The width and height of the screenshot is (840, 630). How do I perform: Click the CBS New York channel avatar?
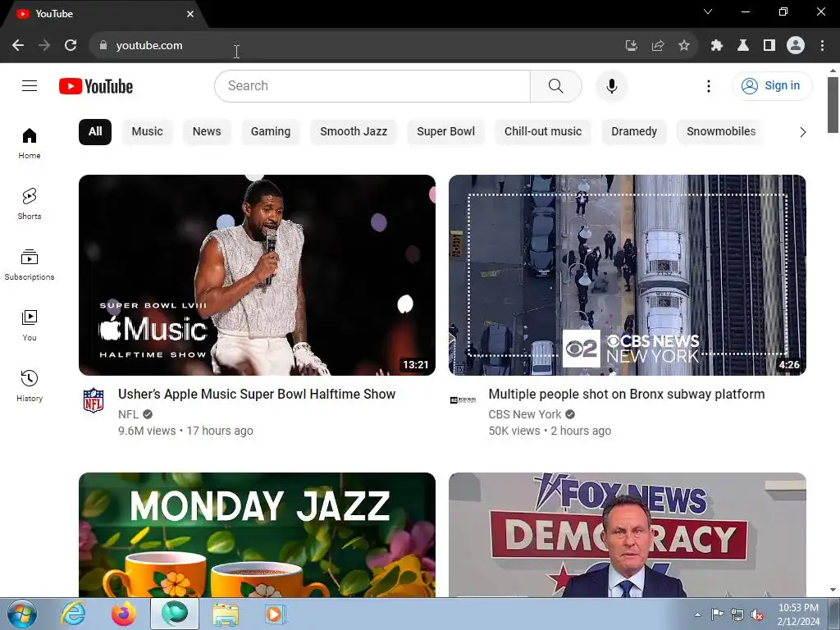pyautogui.click(x=463, y=400)
